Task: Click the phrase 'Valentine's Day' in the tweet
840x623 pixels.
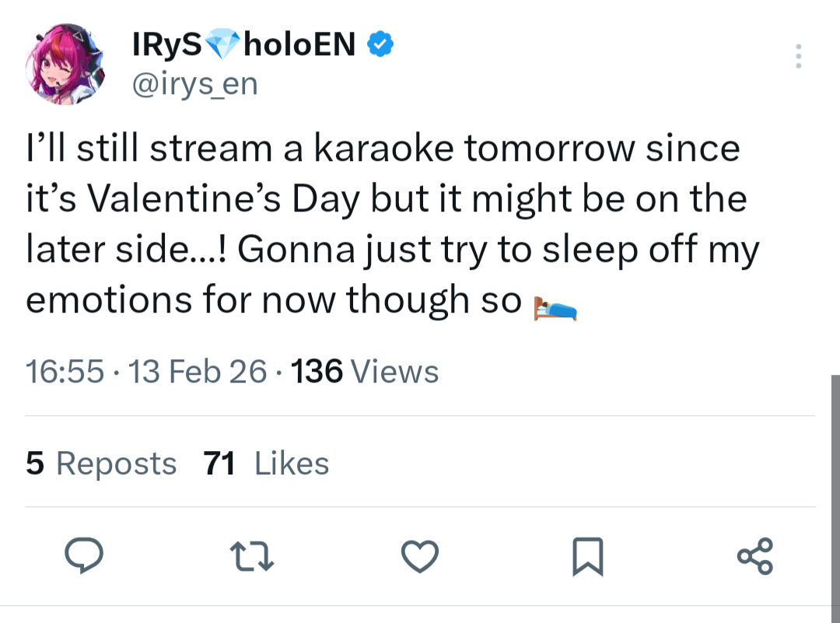Action: click(x=225, y=199)
